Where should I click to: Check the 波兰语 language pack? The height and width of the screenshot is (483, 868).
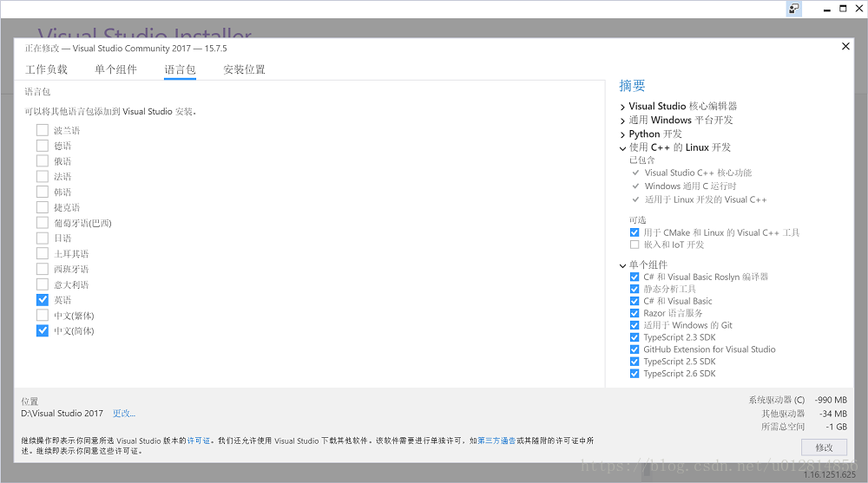pos(42,130)
